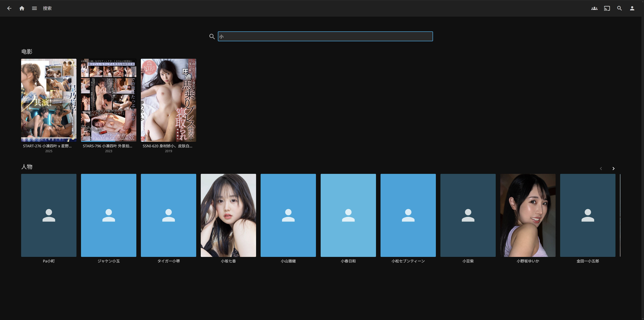Click the left chevron in the people row
Image resolution: width=644 pixels, height=320 pixels.
601,168
